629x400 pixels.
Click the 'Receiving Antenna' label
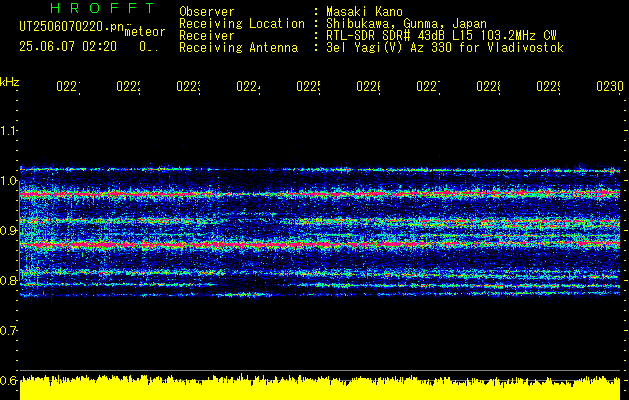[x=238, y=48]
